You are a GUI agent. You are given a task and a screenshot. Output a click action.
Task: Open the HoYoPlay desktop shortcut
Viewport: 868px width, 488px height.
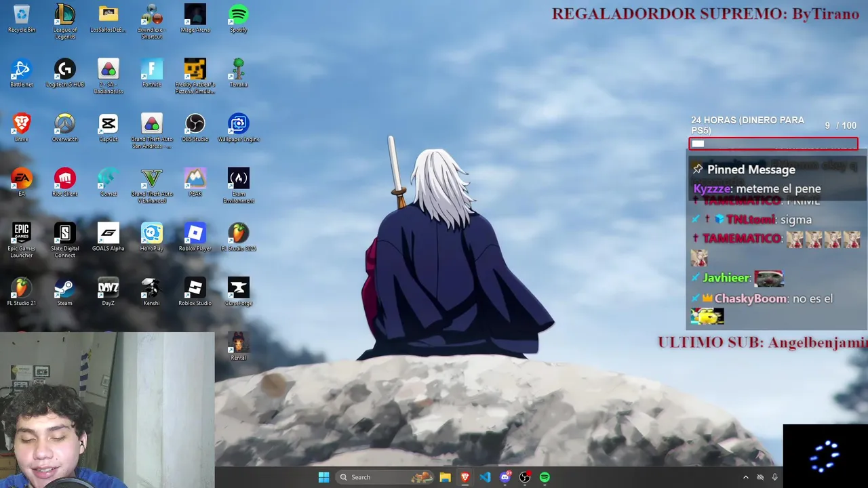tap(152, 238)
